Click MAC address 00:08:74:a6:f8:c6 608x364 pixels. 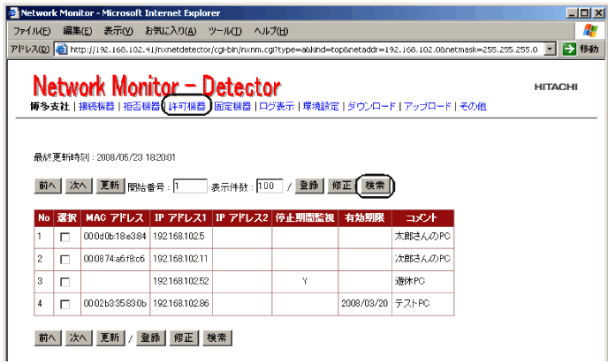coord(114,259)
